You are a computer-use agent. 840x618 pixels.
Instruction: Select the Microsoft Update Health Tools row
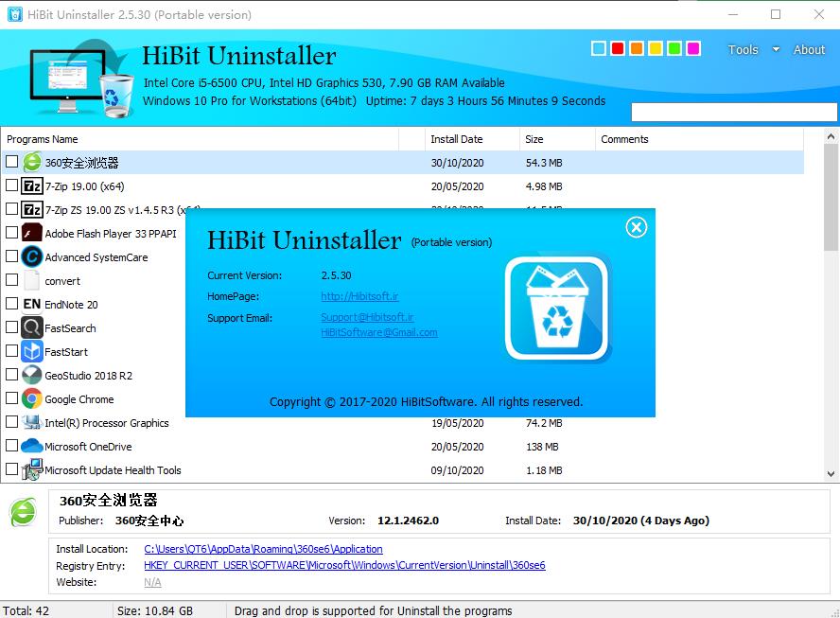[402, 470]
